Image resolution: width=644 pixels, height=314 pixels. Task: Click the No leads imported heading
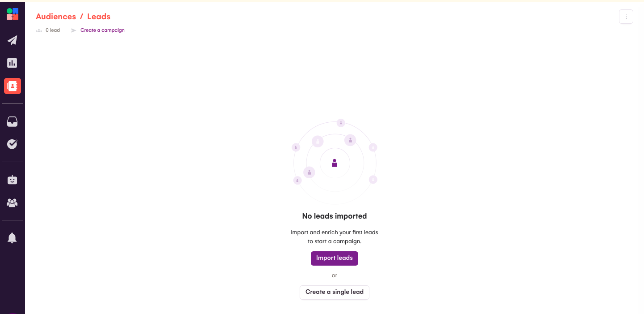pyautogui.click(x=335, y=216)
